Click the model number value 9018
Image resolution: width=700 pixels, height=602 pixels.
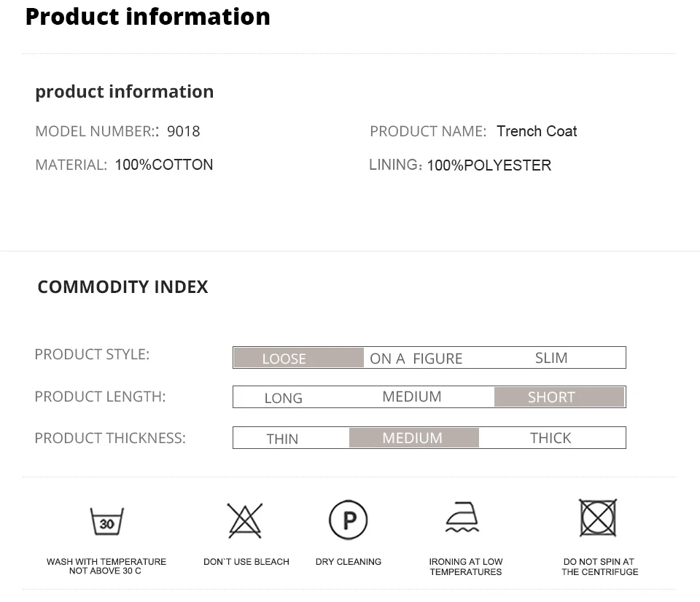(x=184, y=131)
